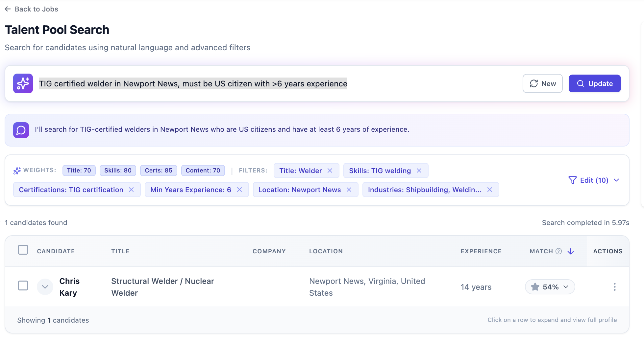This screenshot has height=343, width=644.
Task: Click the Update search button
Action: click(595, 83)
